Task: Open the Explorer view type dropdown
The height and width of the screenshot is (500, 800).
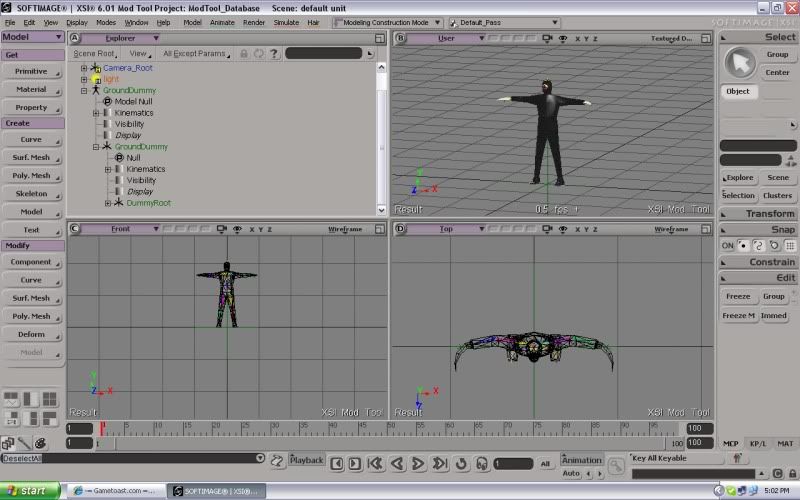Action: [x=121, y=38]
